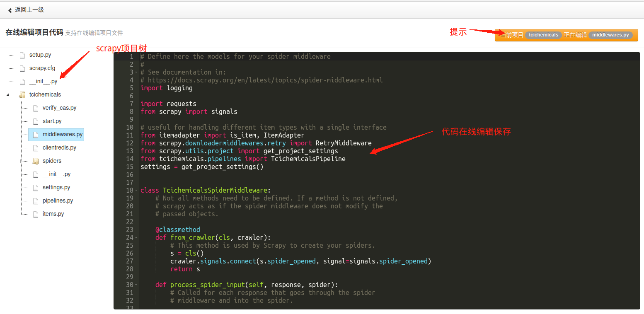Click the file icon beside settings.py
This screenshot has height=314, width=644.
pyautogui.click(x=35, y=187)
